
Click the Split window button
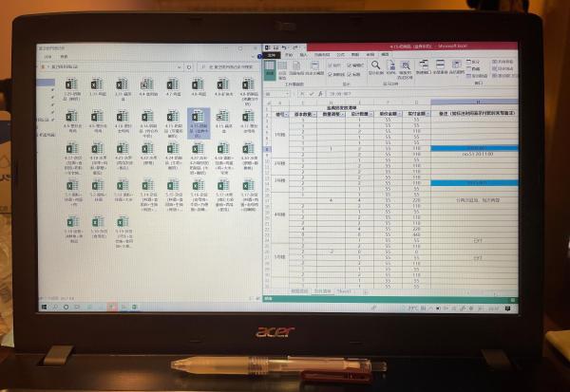(x=474, y=62)
